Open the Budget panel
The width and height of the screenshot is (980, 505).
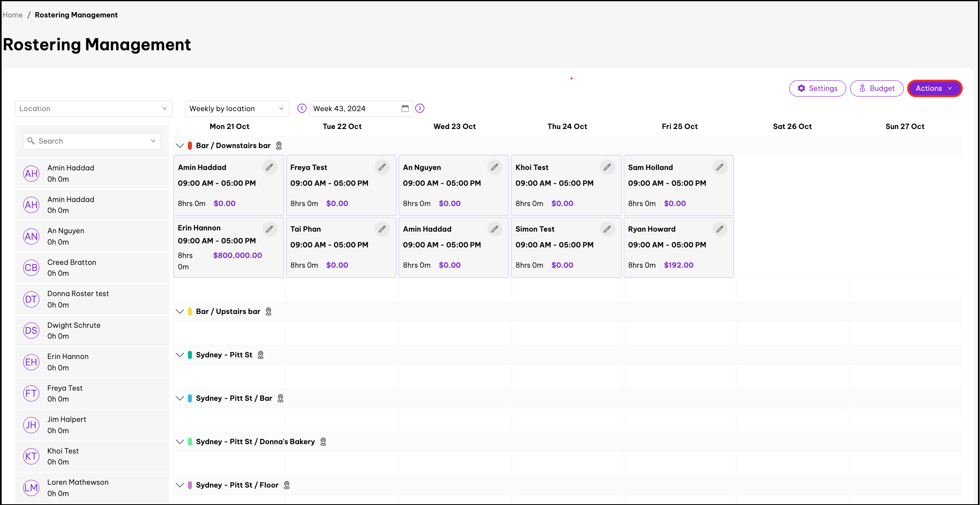877,88
